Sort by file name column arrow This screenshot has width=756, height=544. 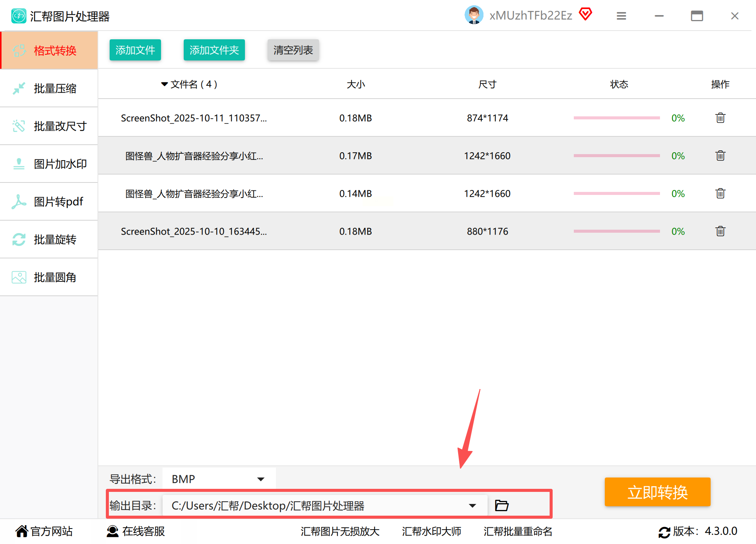(x=164, y=84)
